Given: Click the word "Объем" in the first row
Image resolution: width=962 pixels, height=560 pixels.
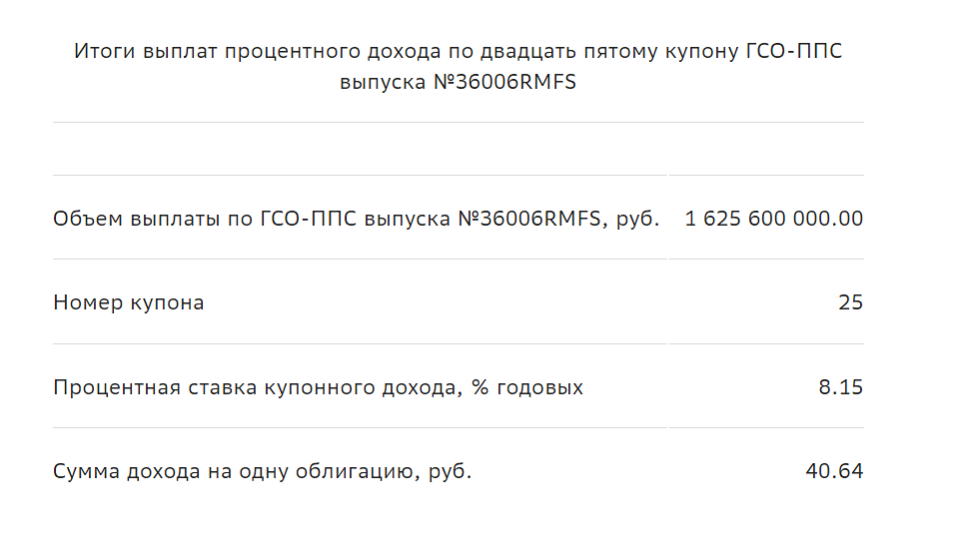Looking at the screenshot, I should coord(86,219).
